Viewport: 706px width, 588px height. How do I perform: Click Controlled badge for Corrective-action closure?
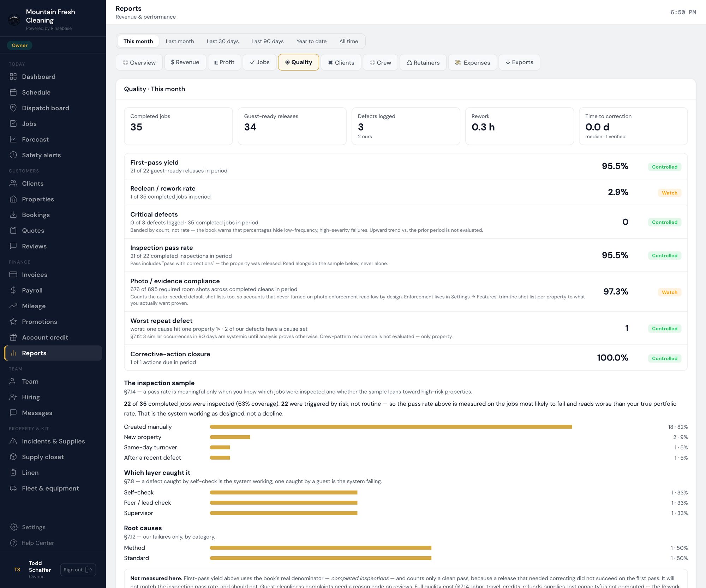coord(665,358)
